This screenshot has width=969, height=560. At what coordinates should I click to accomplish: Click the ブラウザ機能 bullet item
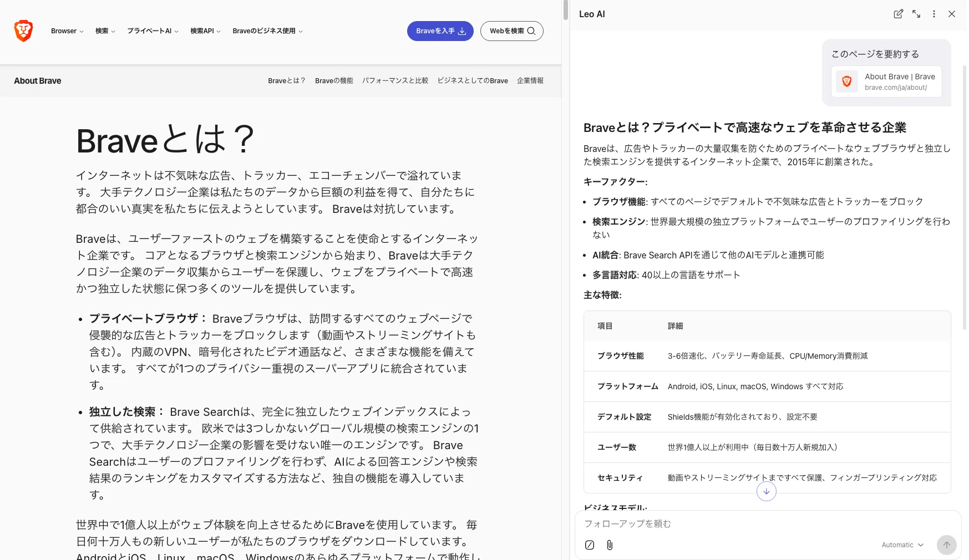[x=758, y=202]
